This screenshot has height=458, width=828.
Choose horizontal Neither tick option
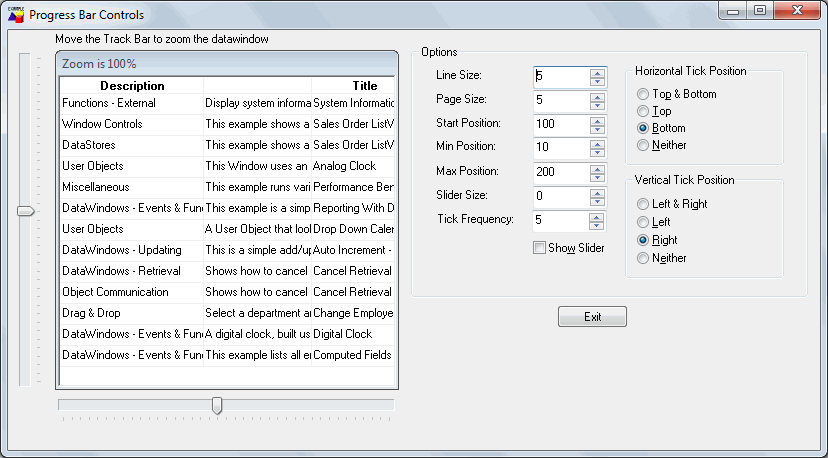[x=642, y=145]
